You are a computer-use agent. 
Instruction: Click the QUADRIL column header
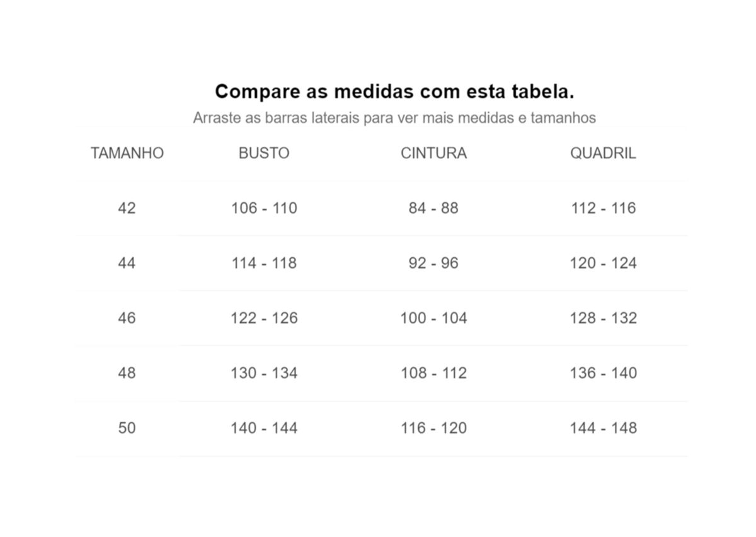(x=603, y=153)
